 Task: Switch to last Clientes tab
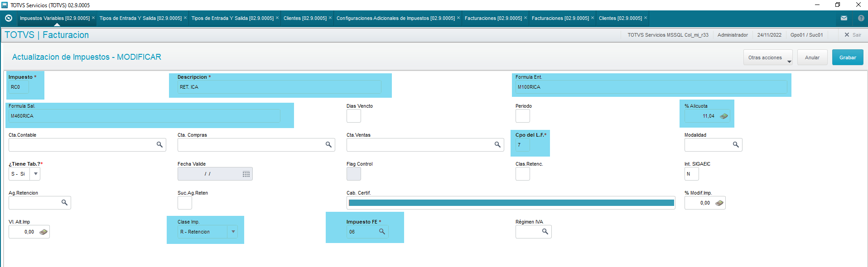[620, 18]
